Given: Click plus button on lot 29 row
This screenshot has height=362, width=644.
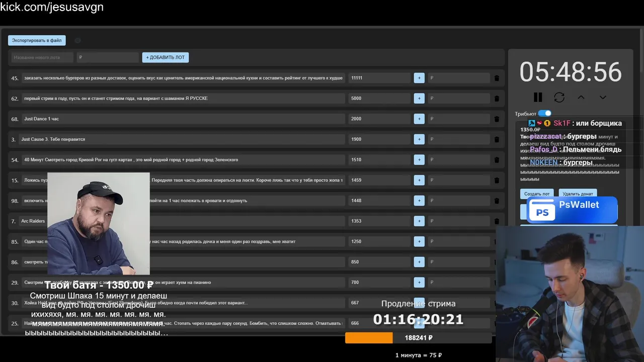Looking at the screenshot, I should coord(419,283).
